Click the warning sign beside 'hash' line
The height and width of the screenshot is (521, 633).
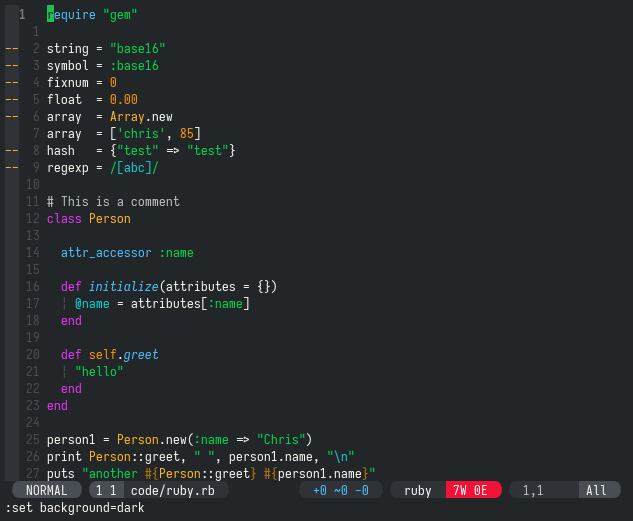click(12, 151)
